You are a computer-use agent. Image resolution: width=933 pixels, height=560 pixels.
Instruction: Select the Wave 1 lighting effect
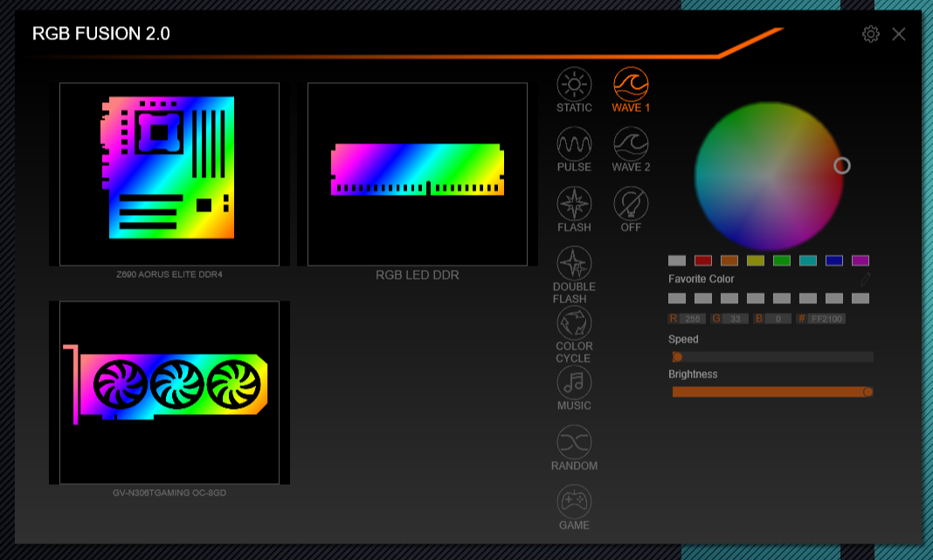click(x=631, y=90)
